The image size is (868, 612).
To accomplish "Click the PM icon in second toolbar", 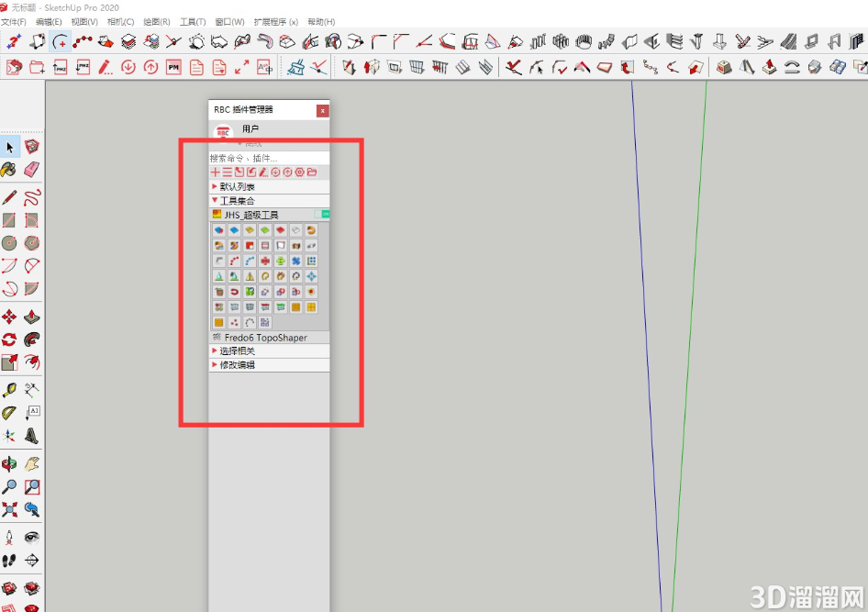I will (x=173, y=68).
